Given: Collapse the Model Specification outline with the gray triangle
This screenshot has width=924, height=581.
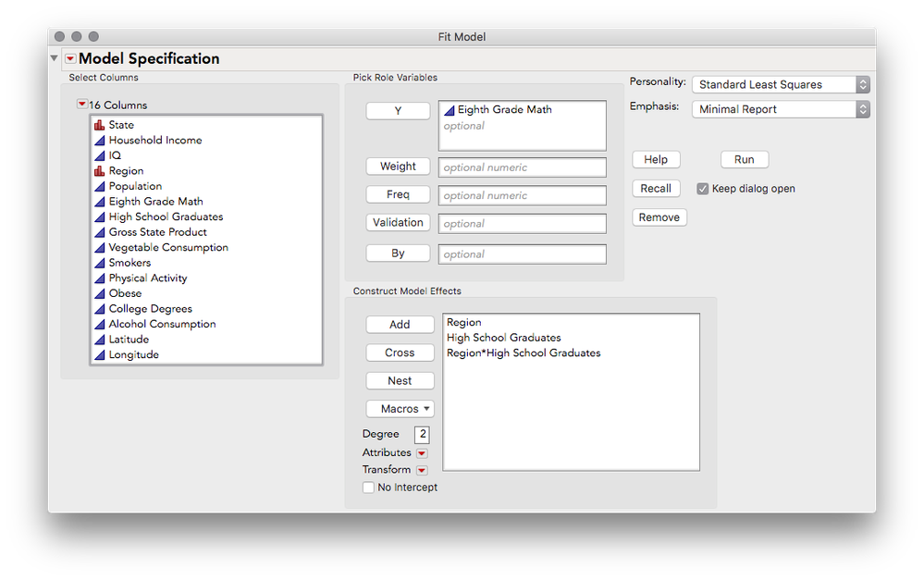Looking at the screenshot, I should pyautogui.click(x=55, y=58).
